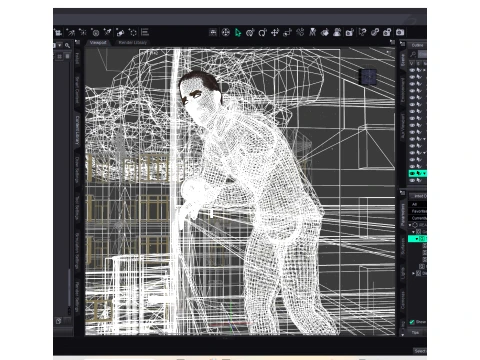Screen dimensions: 480x360
Task: Click the magnifier search icon in Scene pane
Action: (x=413, y=54)
